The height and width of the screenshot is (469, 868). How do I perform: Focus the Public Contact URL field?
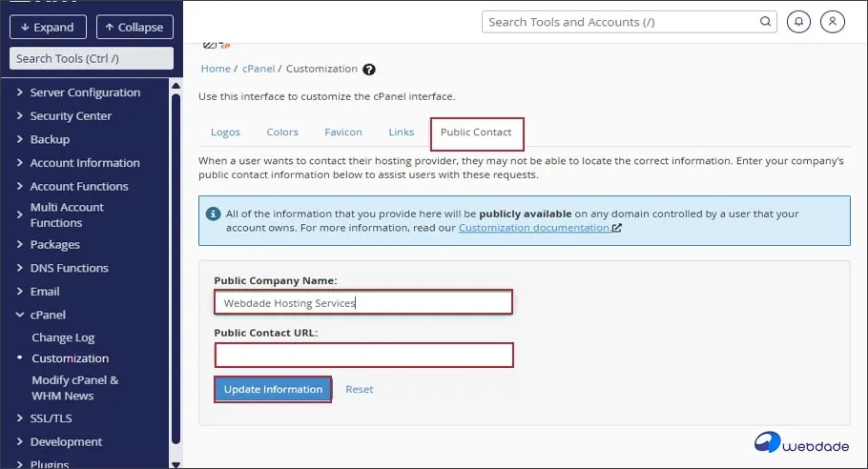[x=364, y=356]
